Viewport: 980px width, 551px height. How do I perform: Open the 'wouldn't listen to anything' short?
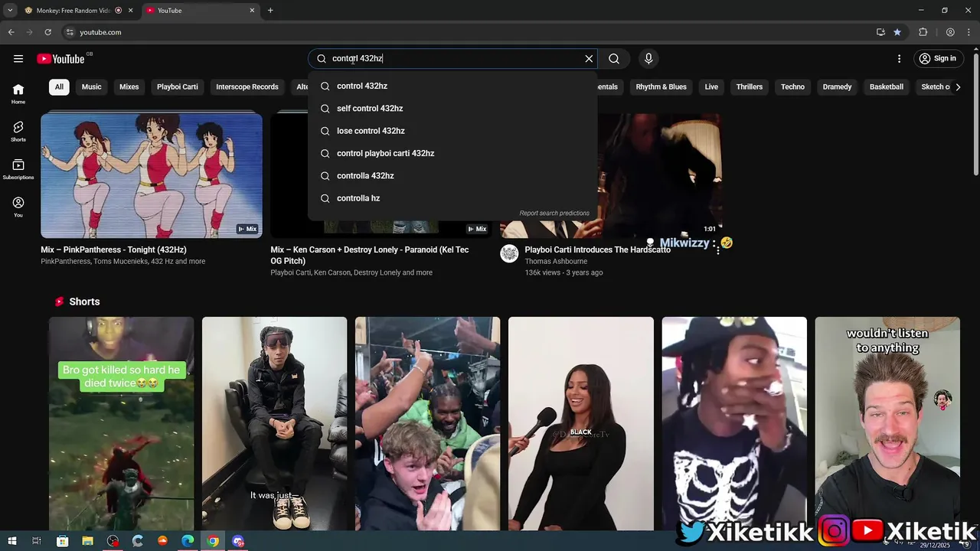tap(887, 423)
